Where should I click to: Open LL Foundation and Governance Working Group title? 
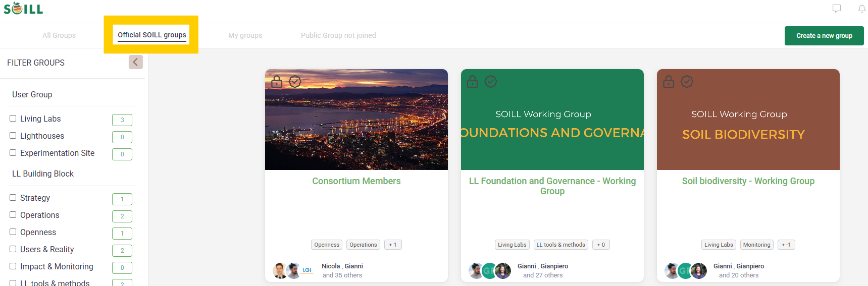pos(552,186)
